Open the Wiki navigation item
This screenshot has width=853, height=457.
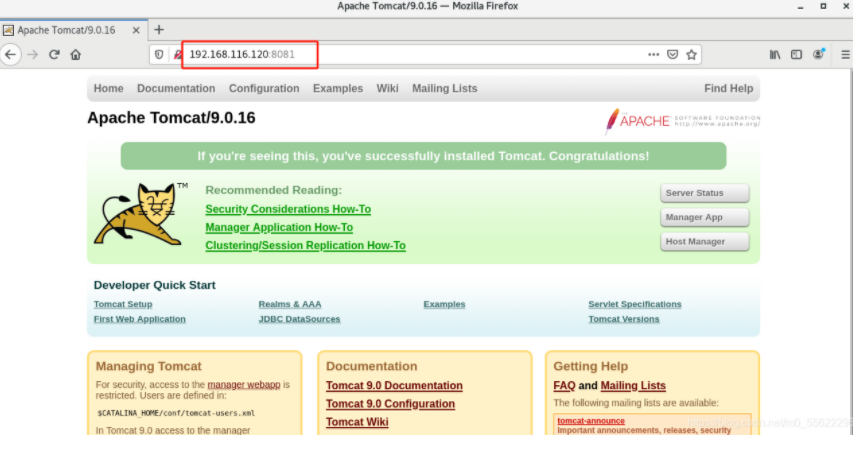(x=387, y=88)
